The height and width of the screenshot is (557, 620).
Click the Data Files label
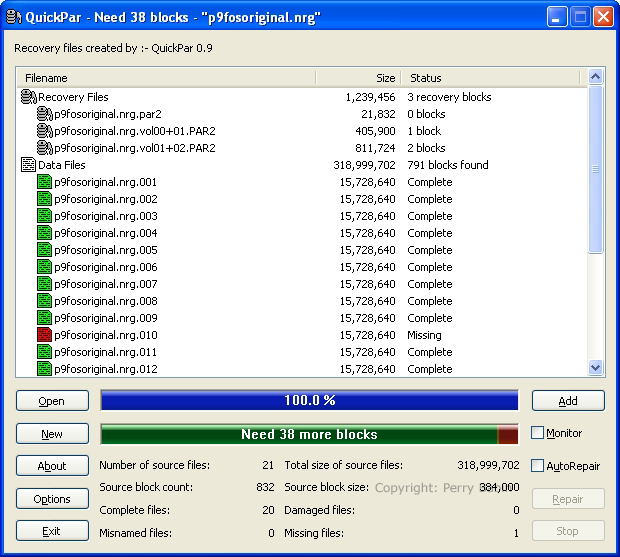[x=62, y=165]
